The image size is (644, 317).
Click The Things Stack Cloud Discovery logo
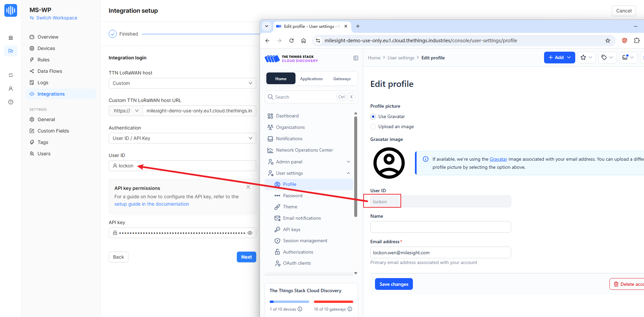pyautogui.click(x=291, y=59)
